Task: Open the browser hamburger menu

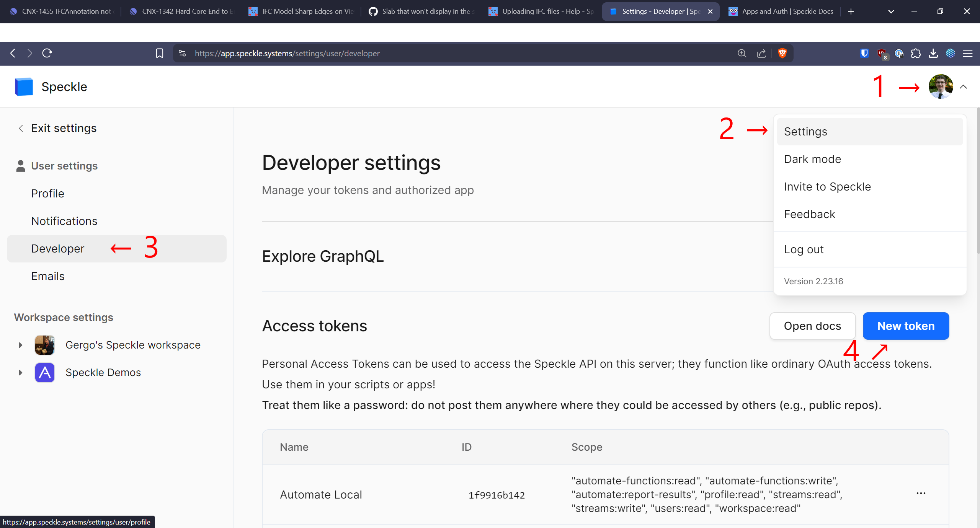Action: (968, 53)
